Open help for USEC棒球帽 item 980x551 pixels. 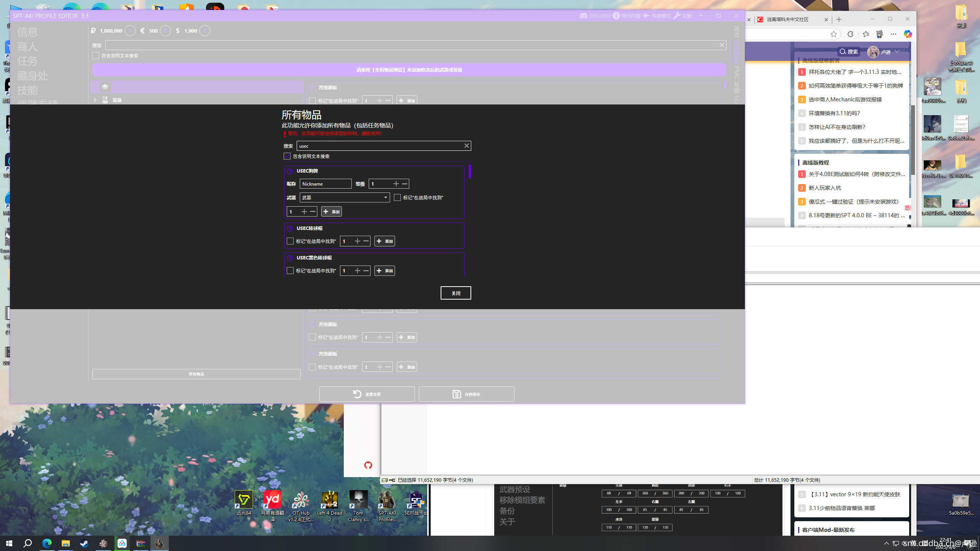click(290, 228)
